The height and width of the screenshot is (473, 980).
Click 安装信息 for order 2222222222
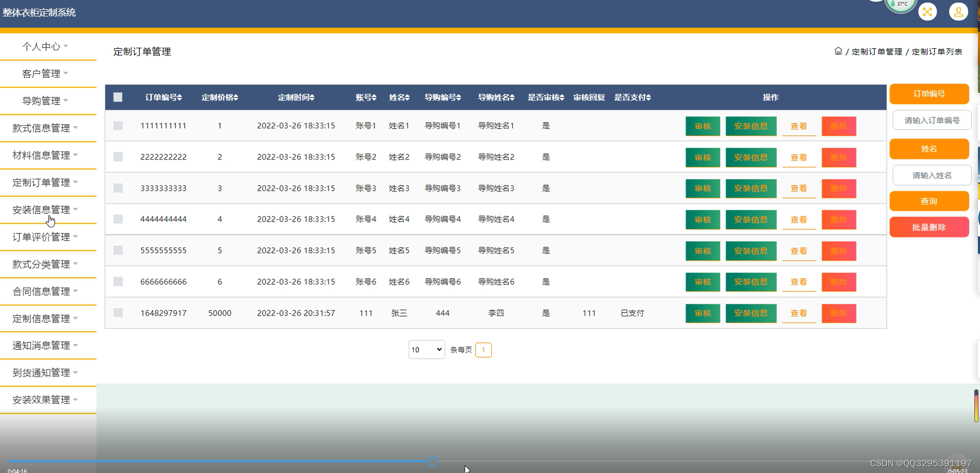(751, 157)
